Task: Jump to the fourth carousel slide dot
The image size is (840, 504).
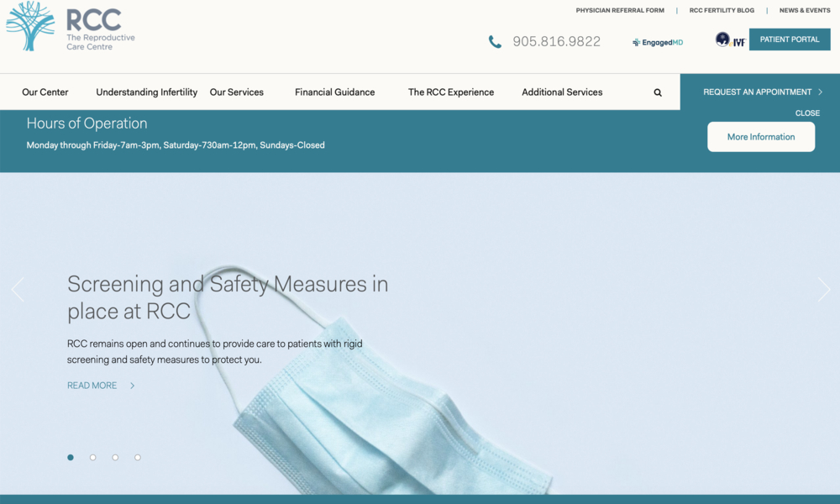Action: point(138,458)
